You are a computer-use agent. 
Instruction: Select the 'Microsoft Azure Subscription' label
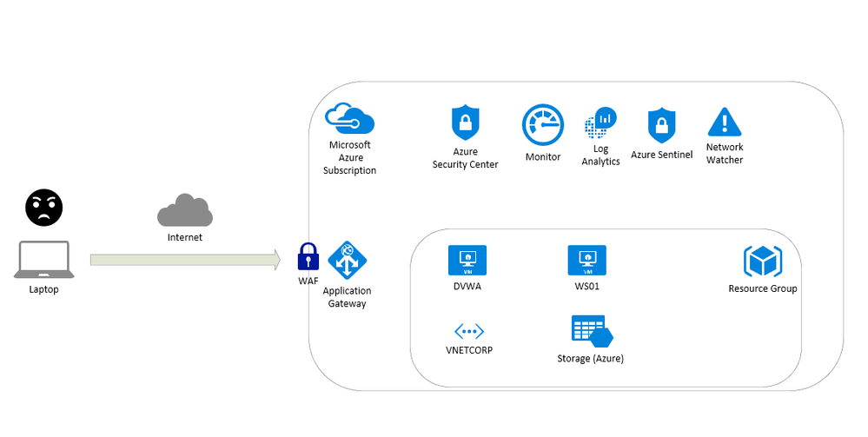349,157
